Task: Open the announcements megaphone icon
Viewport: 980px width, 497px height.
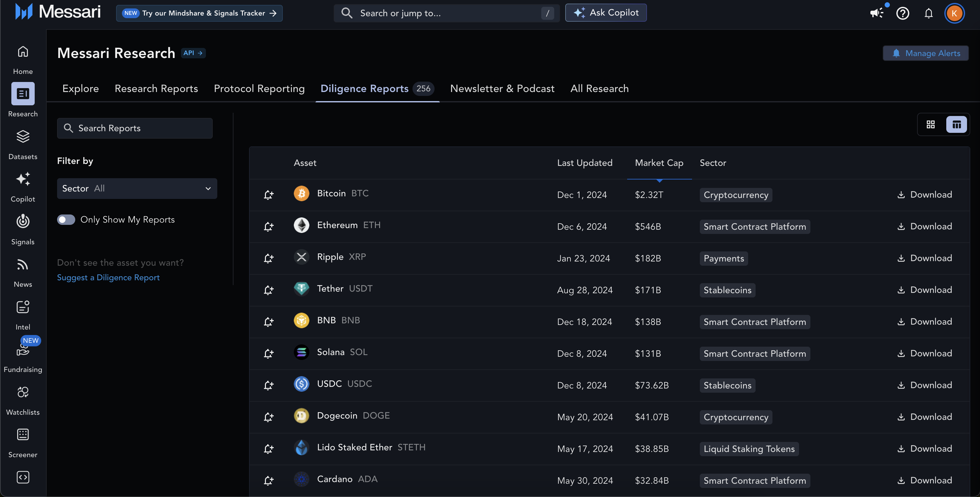Action: pos(877,13)
